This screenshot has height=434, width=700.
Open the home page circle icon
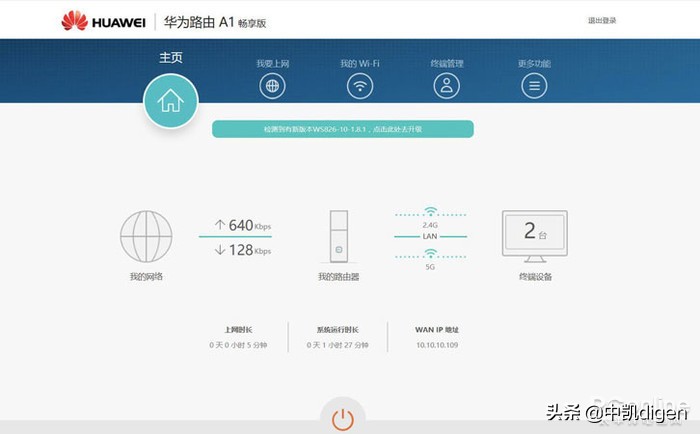[171, 100]
